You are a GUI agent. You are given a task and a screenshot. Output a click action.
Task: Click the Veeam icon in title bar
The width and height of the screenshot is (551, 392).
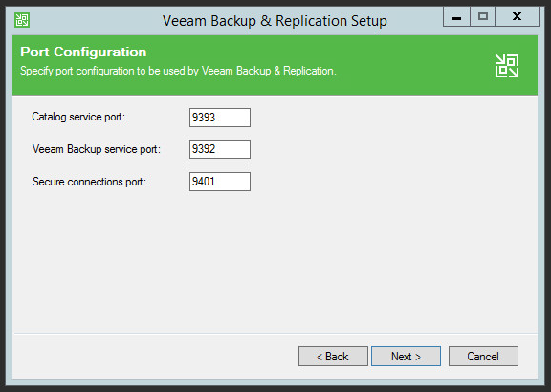22,20
